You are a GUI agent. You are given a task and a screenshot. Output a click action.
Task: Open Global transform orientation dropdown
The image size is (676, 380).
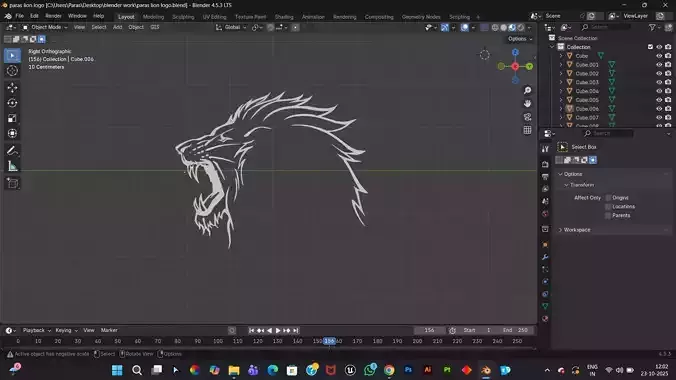[x=232, y=27]
